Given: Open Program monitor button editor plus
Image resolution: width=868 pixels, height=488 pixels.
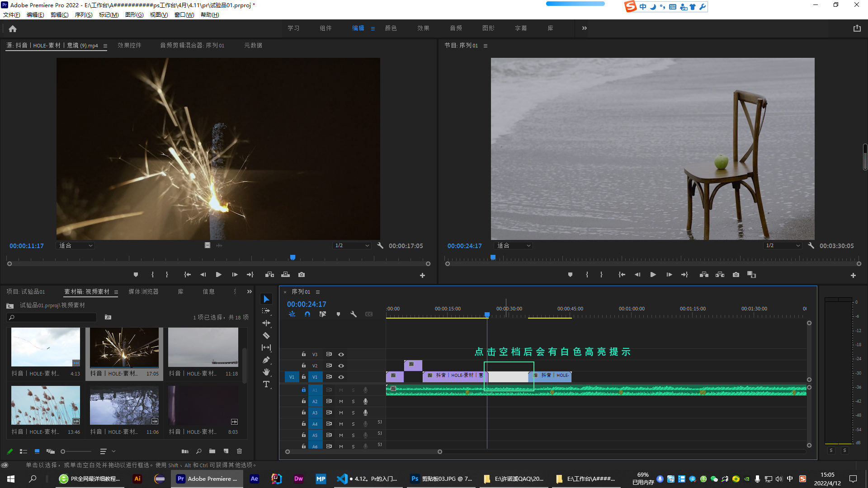Looking at the screenshot, I should pyautogui.click(x=853, y=275).
